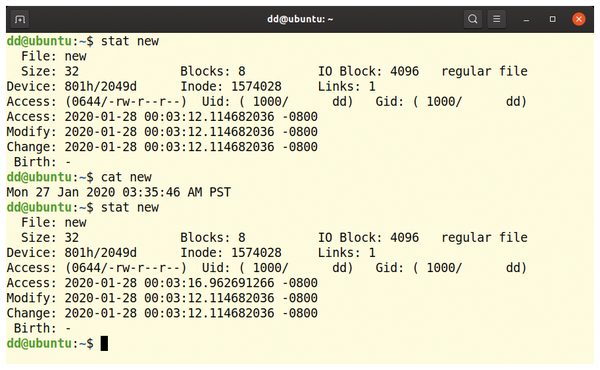The image size is (600, 370).
Task: Click the 'cat new' command line
Action: 126,177
